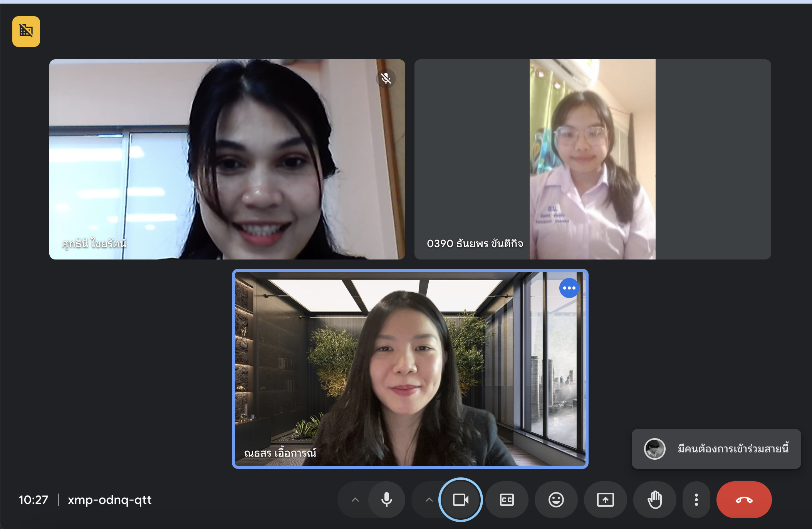Select 0390 ธันยพร ขันติกิจ video tile
The height and width of the screenshot is (529, 812).
[x=592, y=159]
